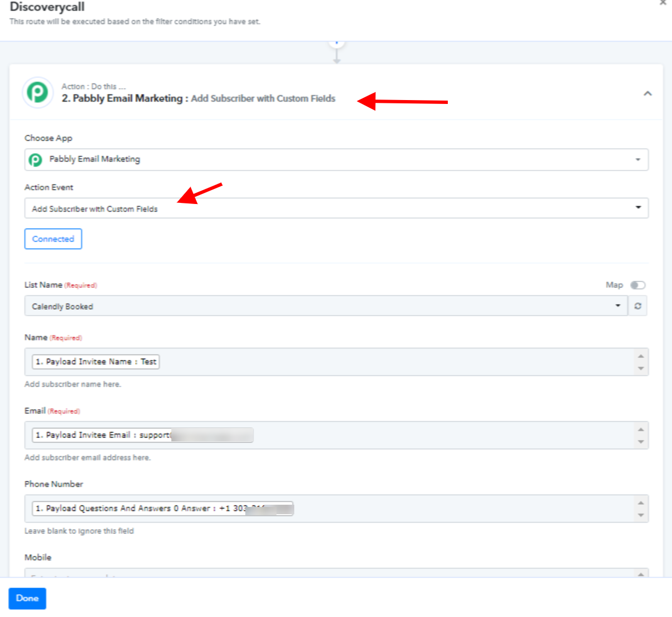The height and width of the screenshot is (617, 672).
Task: Step down the Name field arrow
Action: [641, 369]
